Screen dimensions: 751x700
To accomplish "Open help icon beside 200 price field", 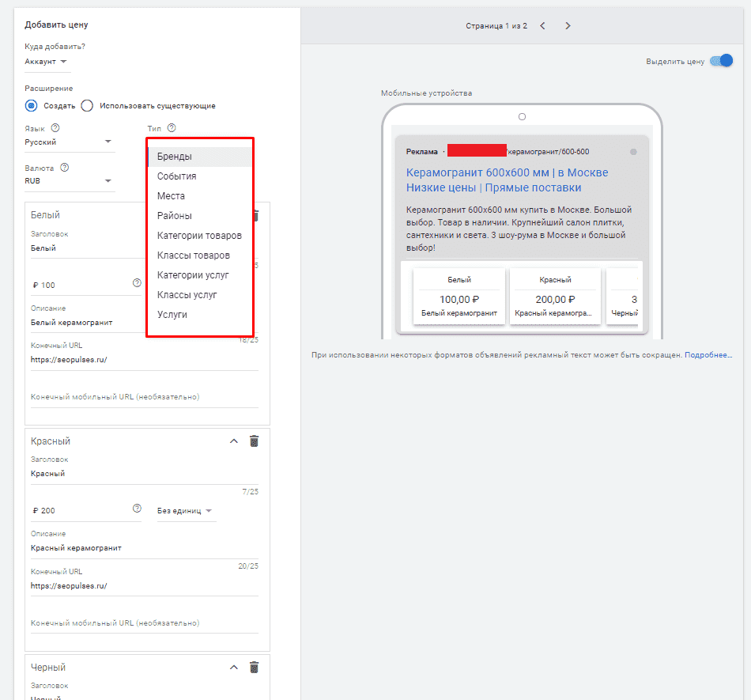I will pos(137,509).
